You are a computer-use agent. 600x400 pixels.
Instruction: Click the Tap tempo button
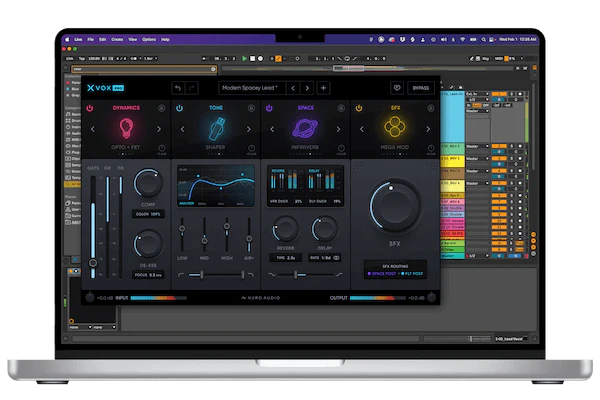82,59
